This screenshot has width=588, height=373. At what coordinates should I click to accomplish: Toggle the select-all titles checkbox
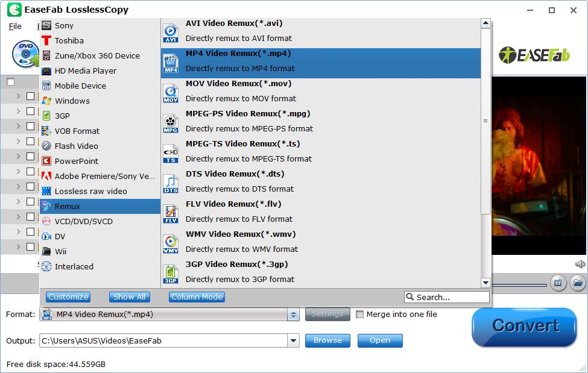(x=11, y=82)
